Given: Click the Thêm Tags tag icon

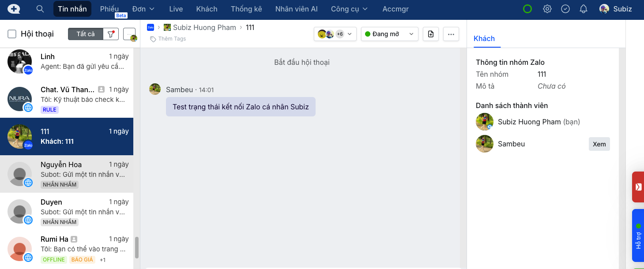Looking at the screenshot, I should point(153,39).
